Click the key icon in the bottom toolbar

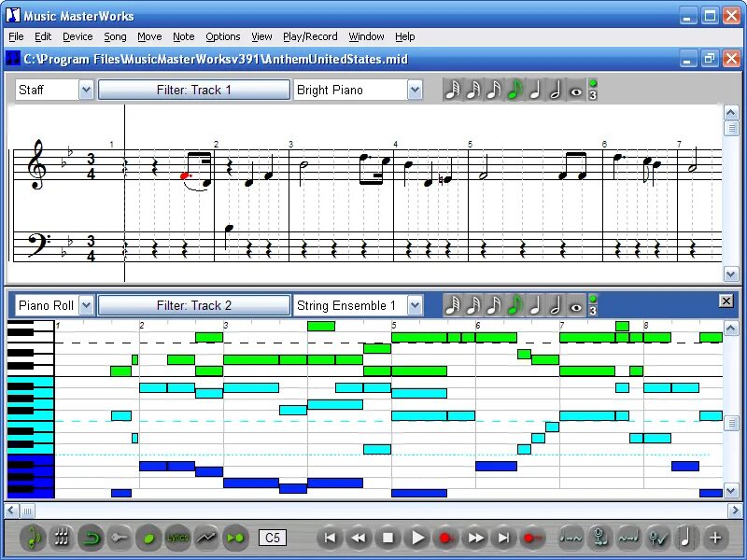120,539
